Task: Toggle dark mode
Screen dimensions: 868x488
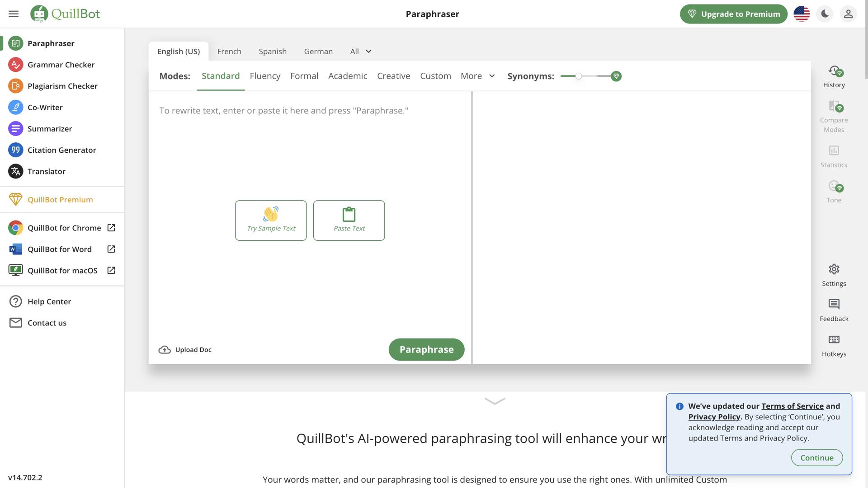Action: coord(825,14)
